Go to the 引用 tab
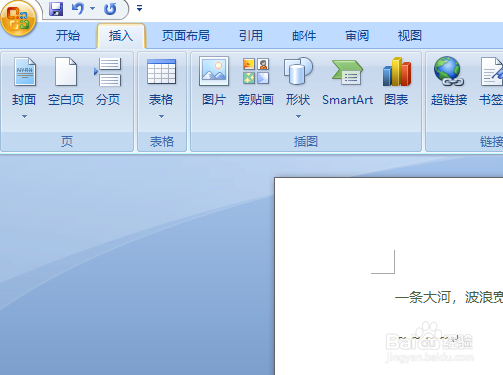Viewport: 503px width, 375px height. (251, 36)
